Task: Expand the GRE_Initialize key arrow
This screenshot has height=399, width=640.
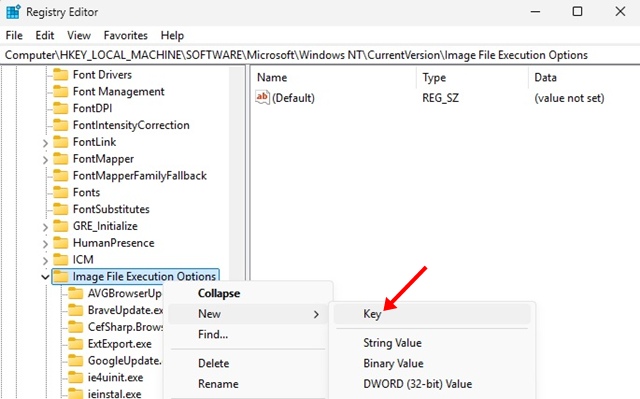Action: click(45, 227)
